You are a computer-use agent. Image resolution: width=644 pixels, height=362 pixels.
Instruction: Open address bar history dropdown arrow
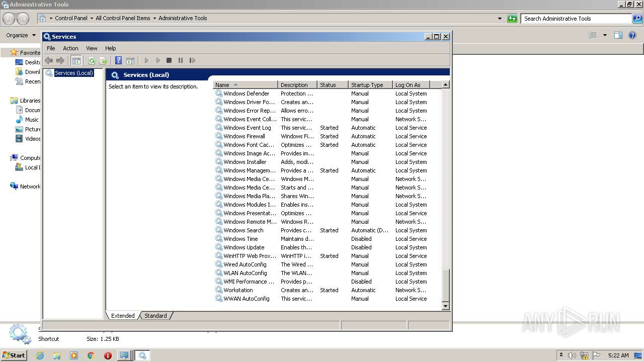coord(500,19)
